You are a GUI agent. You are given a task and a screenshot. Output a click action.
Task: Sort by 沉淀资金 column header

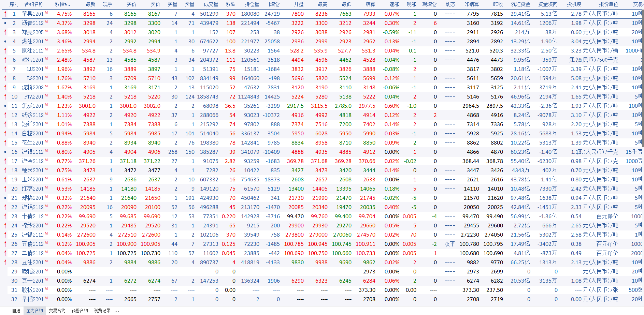(520, 4)
